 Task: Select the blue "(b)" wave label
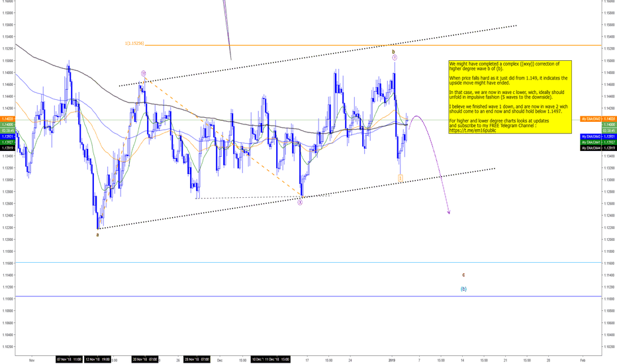click(x=463, y=289)
